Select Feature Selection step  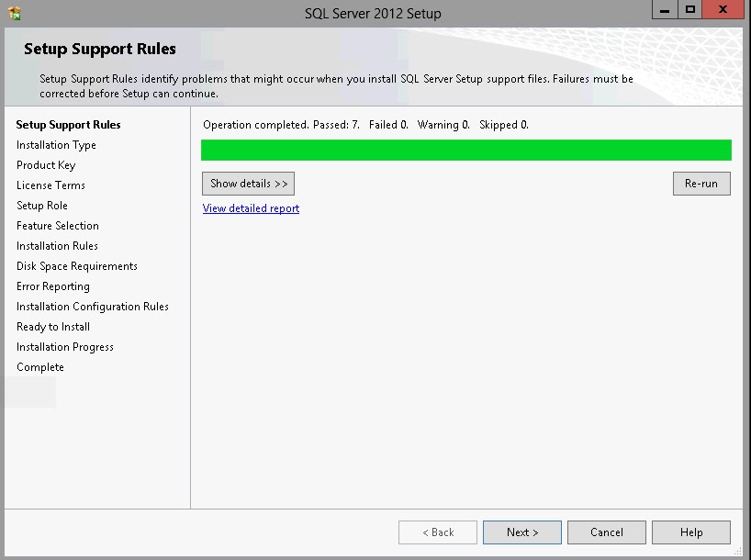coord(58,226)
